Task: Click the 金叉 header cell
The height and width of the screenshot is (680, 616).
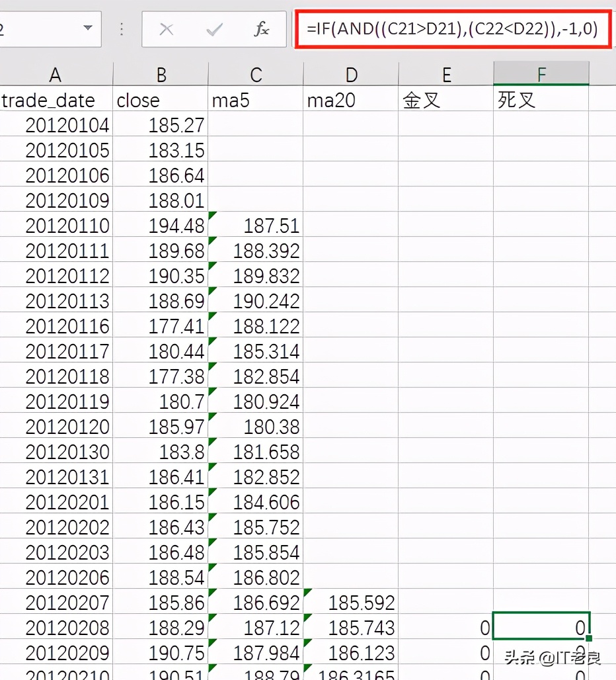Action: (x=446, y=101)
